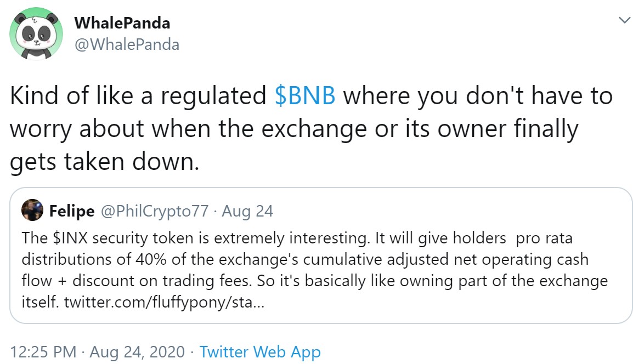633x364 pixels.
Task: Click Felipe's avatar in the quoted tweet
Action: pos(33,210)
